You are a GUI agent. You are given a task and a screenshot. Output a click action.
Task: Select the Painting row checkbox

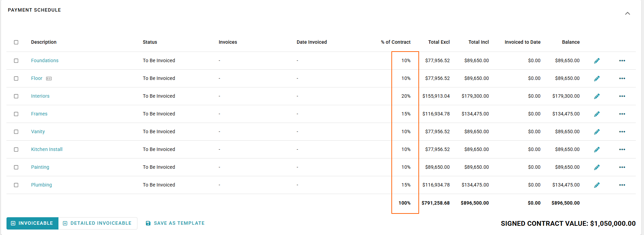point(16,167)
